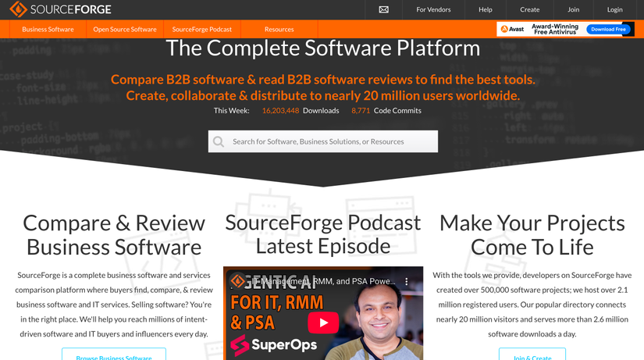
Task: Open SourceForge Podcast tab
Action: (202, 29)
